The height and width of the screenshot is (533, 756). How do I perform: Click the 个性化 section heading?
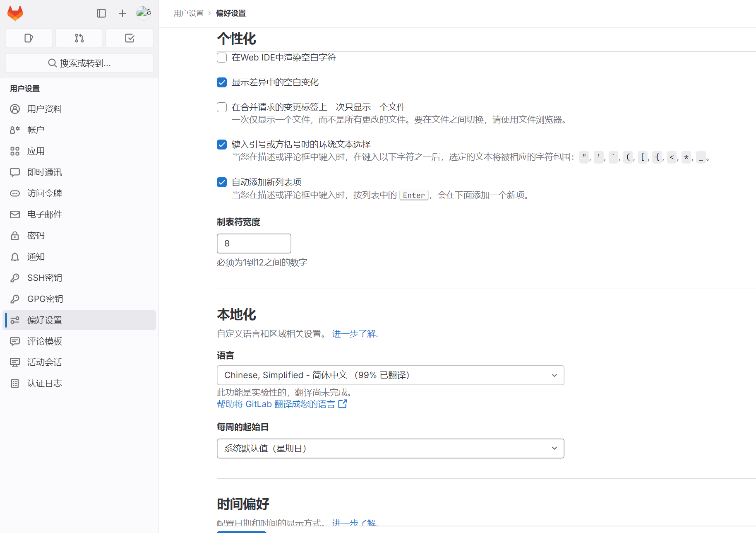(x=237, y=39)
